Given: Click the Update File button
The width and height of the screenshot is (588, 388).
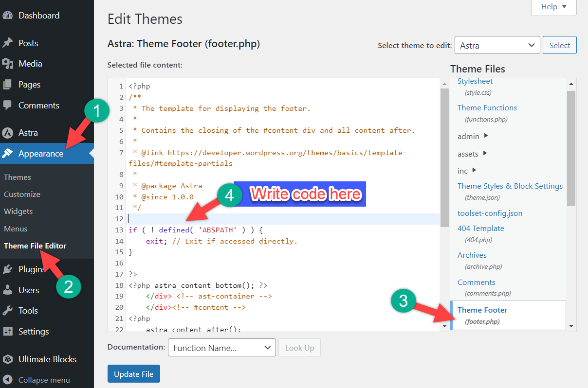Looking at the screenshot, I should click(133, 373).
